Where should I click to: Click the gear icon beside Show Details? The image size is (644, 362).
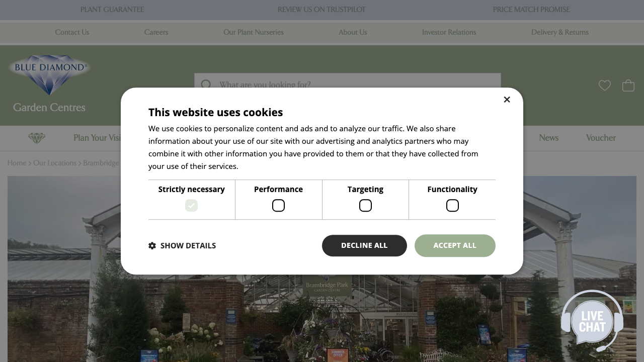point(152,245)
